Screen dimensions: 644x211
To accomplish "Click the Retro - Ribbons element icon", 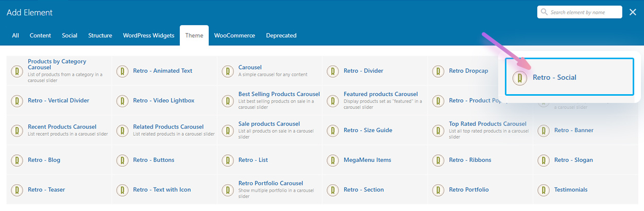I will point(438,160).
